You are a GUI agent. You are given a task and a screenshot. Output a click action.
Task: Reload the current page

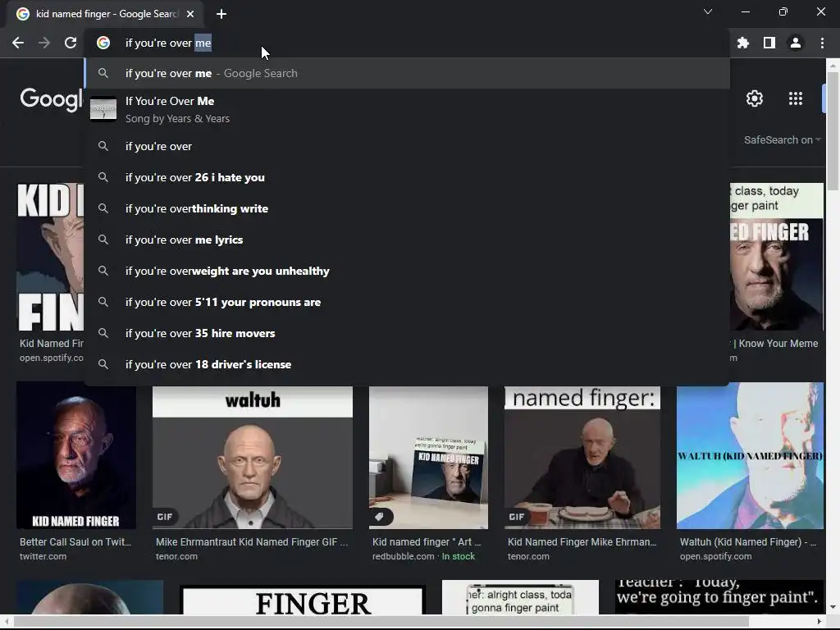(x=71, y=43)
